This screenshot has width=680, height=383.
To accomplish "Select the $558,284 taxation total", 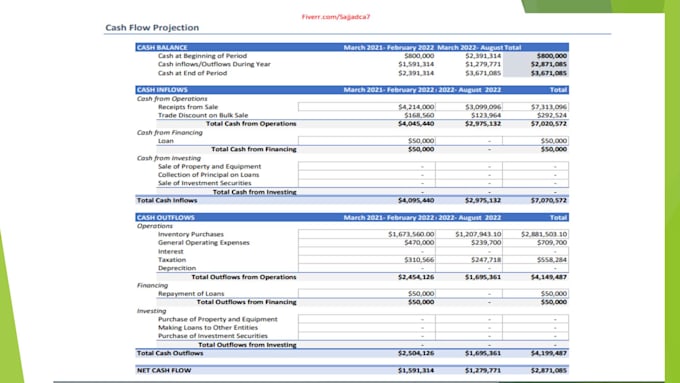I will 552,260.
